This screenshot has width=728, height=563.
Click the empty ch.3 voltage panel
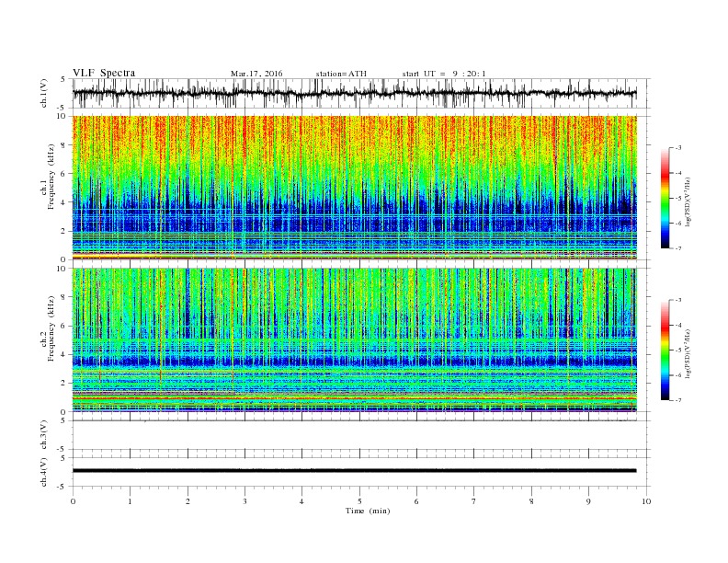tap(361, 435)
